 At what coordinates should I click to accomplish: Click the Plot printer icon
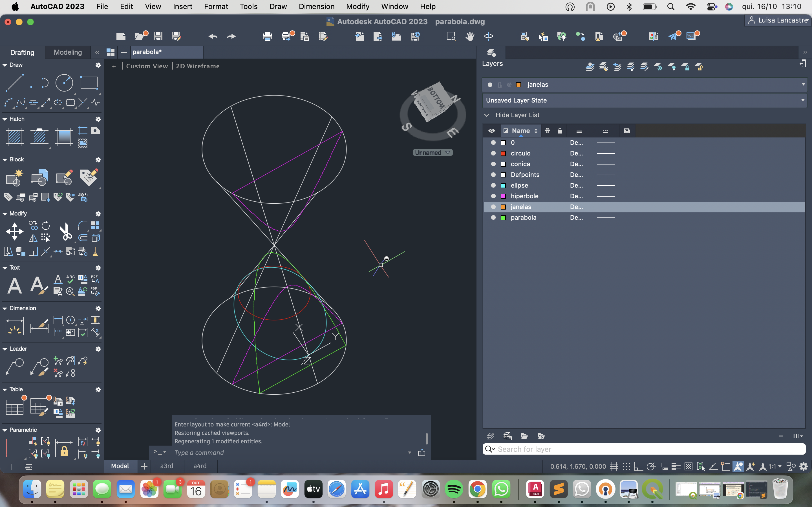point(267,36)
